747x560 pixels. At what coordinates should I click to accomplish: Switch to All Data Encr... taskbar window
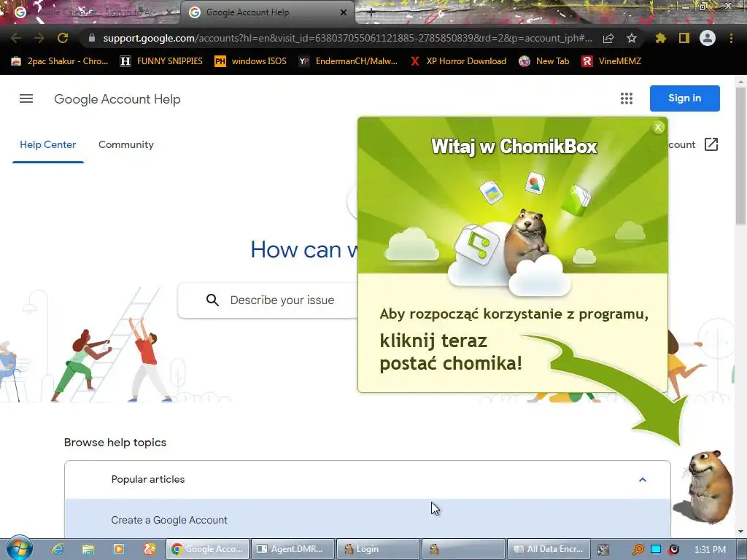point(549,549)
